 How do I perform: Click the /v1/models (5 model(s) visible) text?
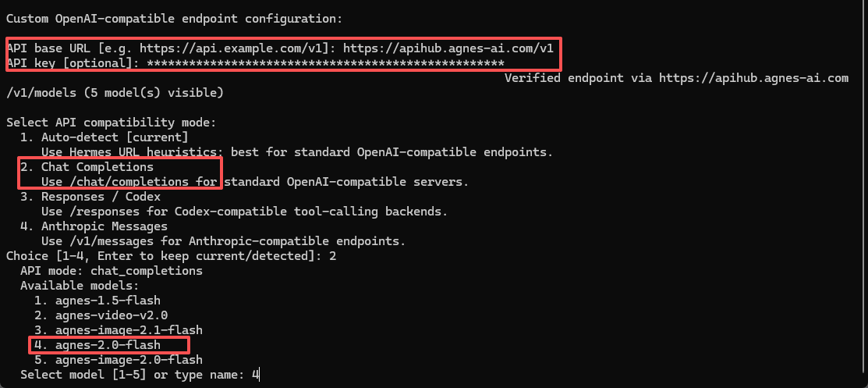pyautogui.click(x=115, y=93)
